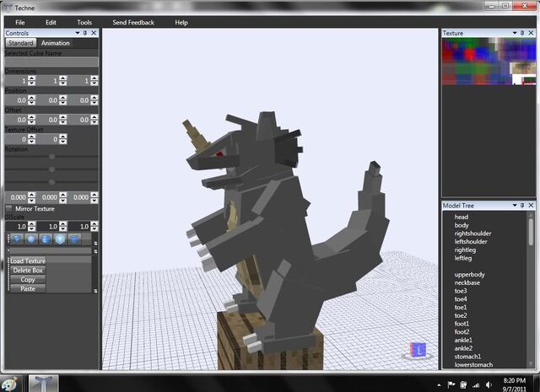Open the Texture panel dropdown arrow

[515, 33]
